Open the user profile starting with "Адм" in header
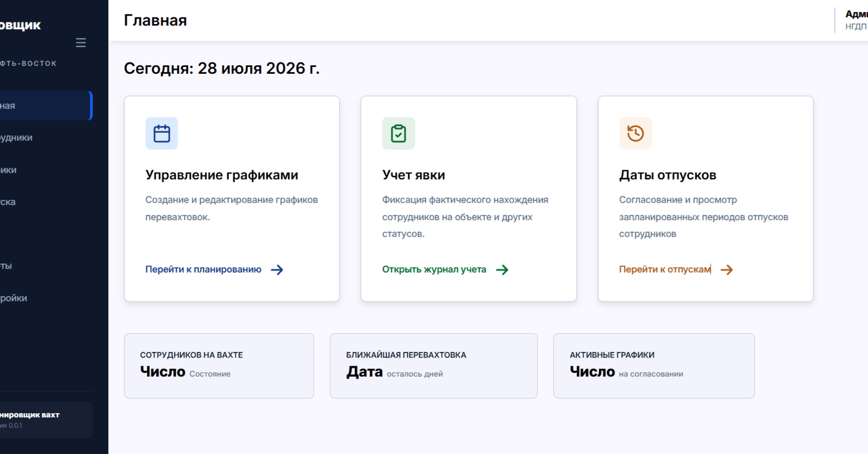Screen dimensions: 868x454 pyautogui.click(x=856, y=20)
